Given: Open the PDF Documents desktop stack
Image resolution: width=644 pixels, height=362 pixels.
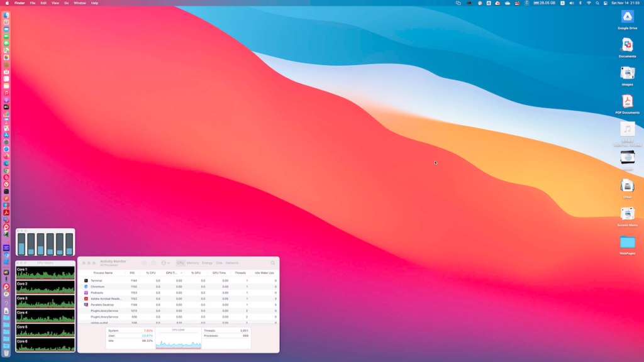Looking at the screenshot, I should (x=627, y=101).
